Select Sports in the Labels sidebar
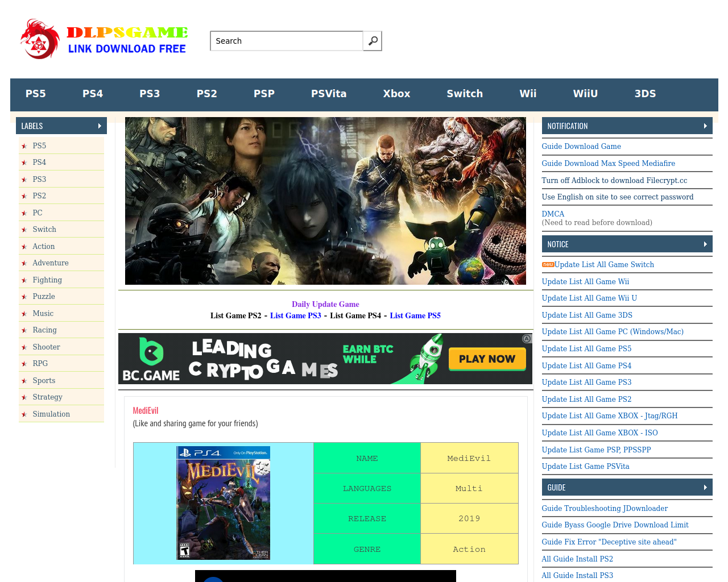The height and width of the screenshot is (582, 728). (44, 381)
